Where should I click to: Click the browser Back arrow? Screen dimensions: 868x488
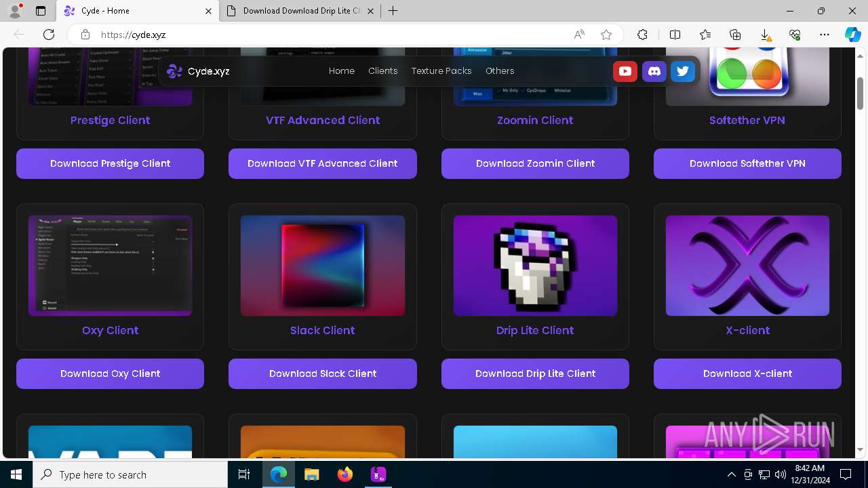[x=19, y=35]
